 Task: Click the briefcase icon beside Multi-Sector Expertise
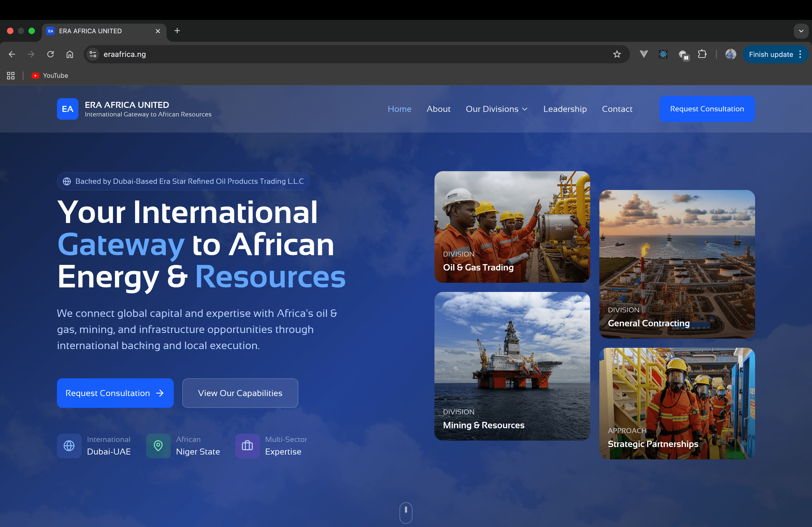pyautogui.click(x=247, y=445)
